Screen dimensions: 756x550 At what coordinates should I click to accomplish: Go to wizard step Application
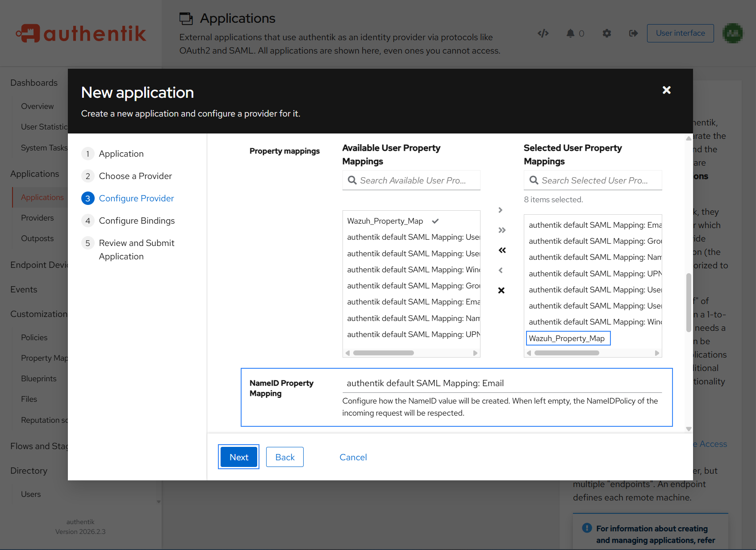tap(121, 154)
